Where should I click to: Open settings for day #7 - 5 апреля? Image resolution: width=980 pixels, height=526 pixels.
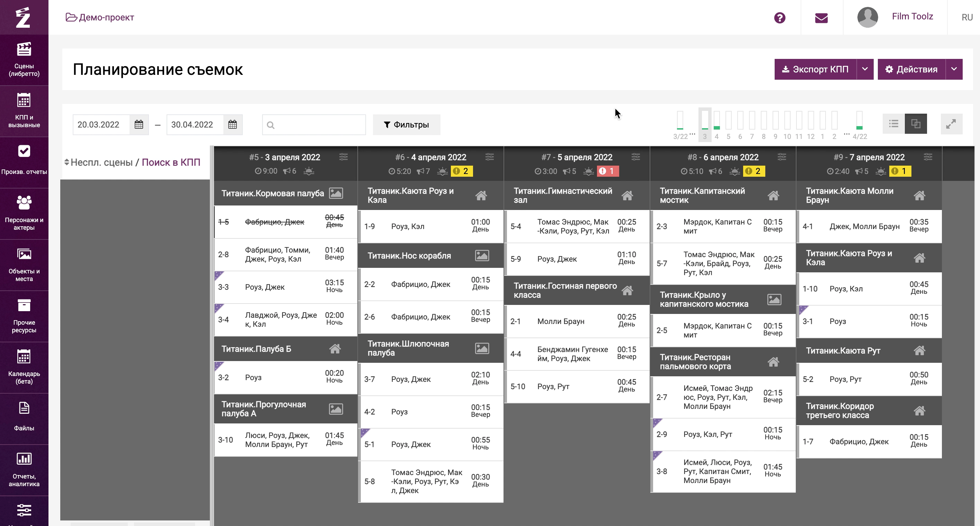coord(635,157)
